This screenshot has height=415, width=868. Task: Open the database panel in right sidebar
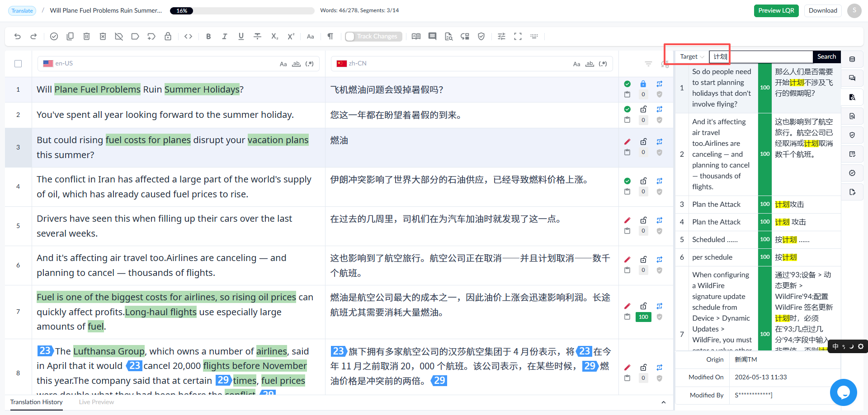click(852, 59)
